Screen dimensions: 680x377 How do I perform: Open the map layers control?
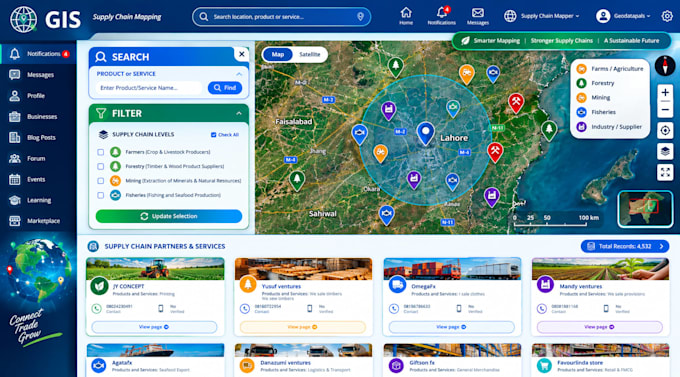tap(665, 151)
